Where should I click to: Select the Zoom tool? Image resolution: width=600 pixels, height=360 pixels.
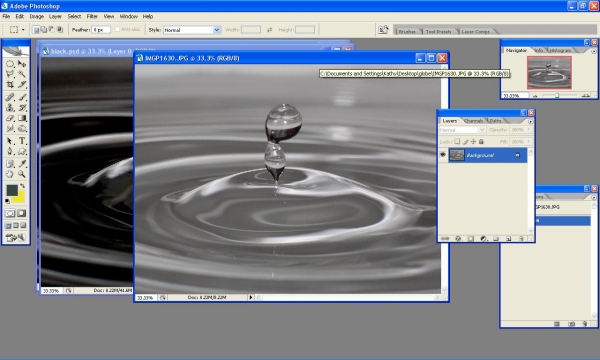tap(22, 174)
